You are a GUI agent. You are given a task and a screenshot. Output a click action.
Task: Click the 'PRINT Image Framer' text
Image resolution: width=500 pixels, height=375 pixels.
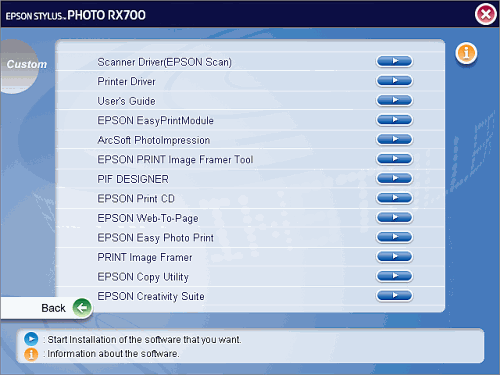[x=145, y=257]
